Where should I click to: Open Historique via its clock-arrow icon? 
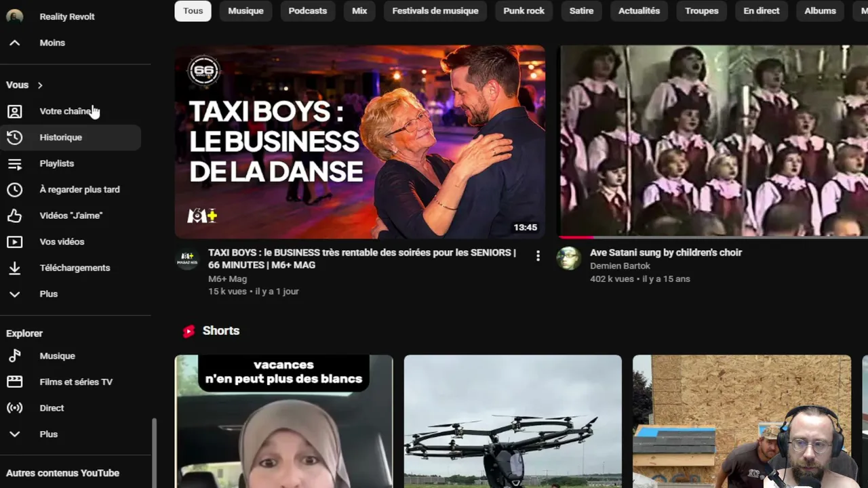pyautogui.click(x=14, y=138)
